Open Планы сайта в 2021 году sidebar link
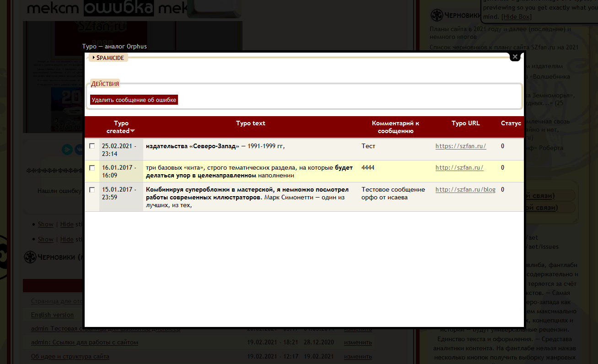 click(501, 33)
